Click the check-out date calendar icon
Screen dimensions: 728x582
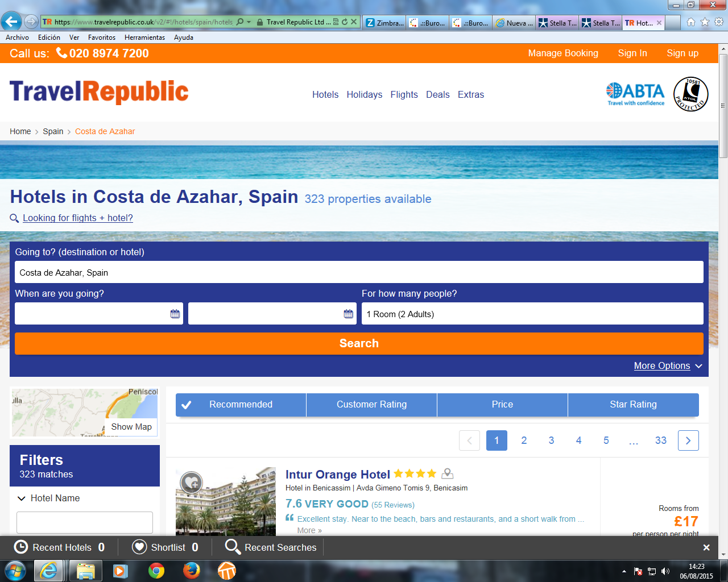pos(348,314)
